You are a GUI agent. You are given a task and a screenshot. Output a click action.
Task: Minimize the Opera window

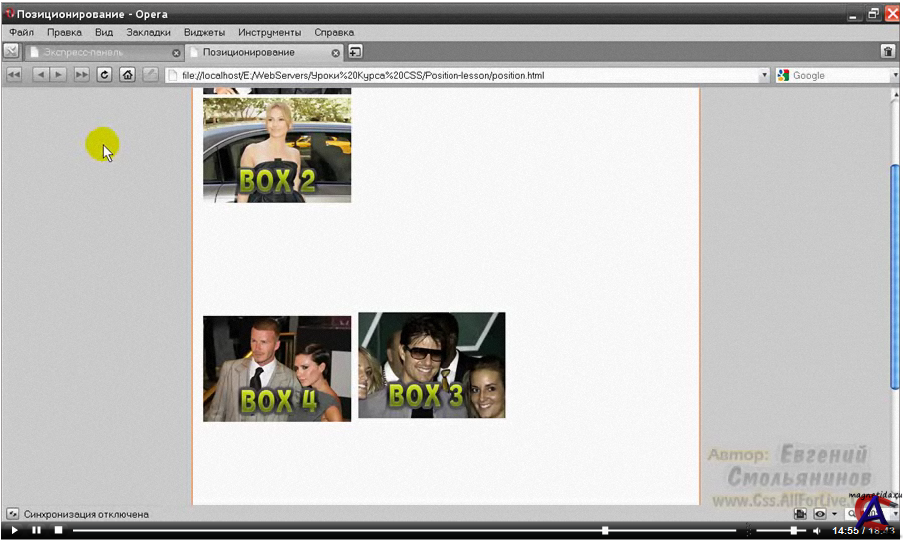point(853,14)
